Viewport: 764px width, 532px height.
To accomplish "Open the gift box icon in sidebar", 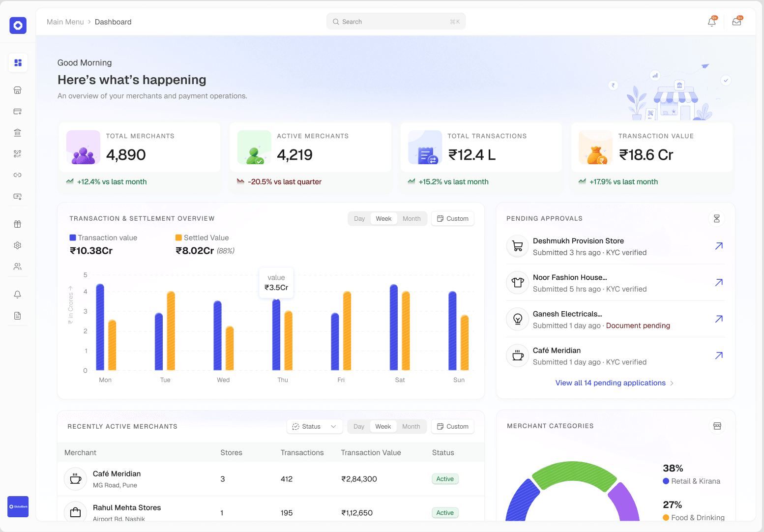I will (18, 224).
